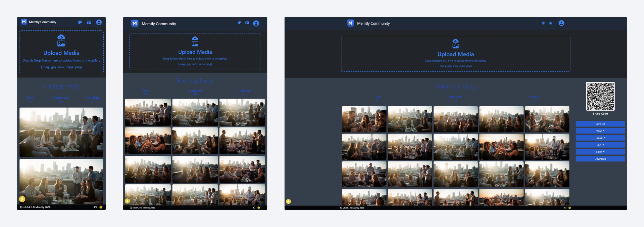Click the Download button in desktop sidebar
The width and height of the screenshot is (644, 227).
(x=600, y=159)
